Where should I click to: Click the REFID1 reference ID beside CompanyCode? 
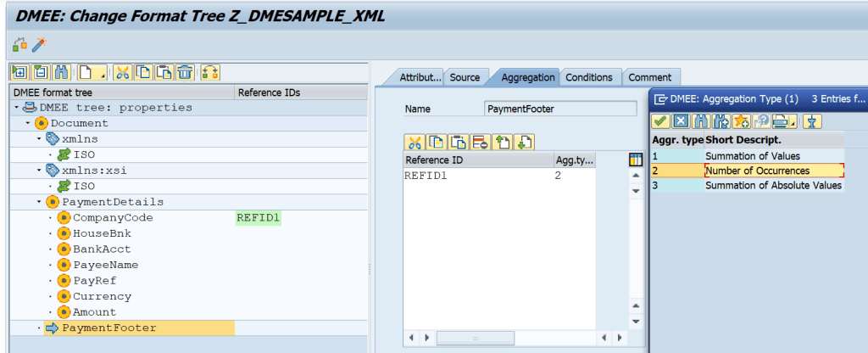point(259,218)
